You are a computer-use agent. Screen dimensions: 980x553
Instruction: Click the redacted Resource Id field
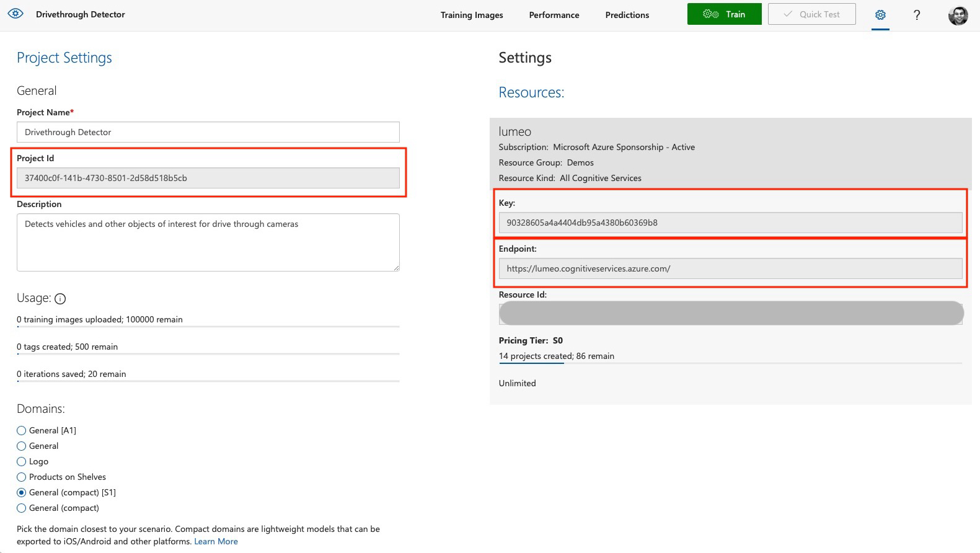click(731, 313)
